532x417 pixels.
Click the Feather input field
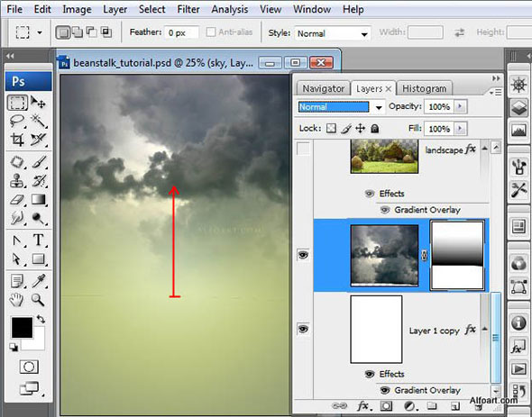tap(181, 33)
